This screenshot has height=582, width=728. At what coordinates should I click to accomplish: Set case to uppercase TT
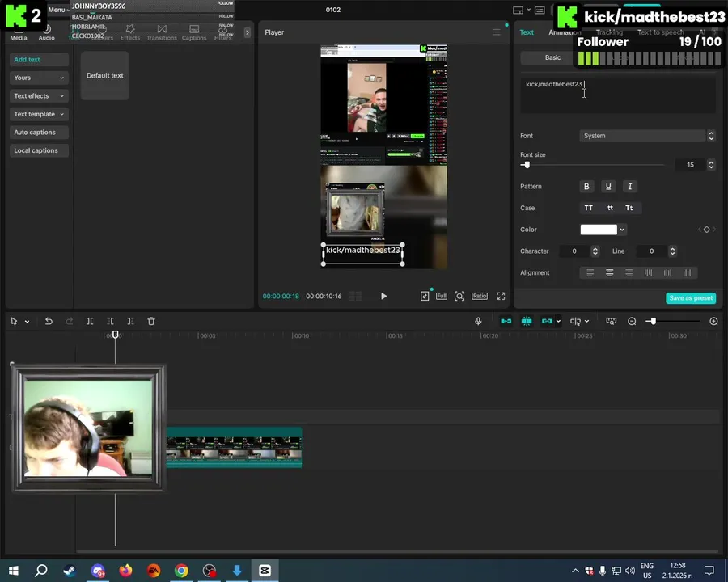tap(589, 208)
